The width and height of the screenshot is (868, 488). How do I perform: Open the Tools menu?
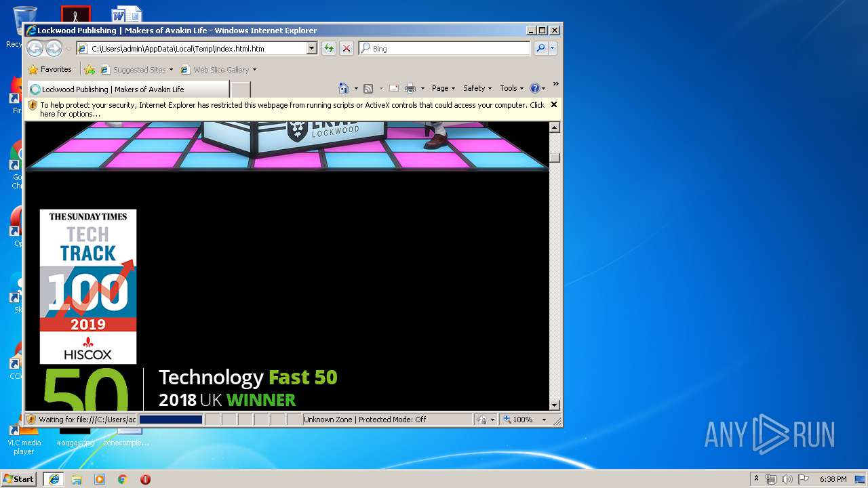coord(511,88)
